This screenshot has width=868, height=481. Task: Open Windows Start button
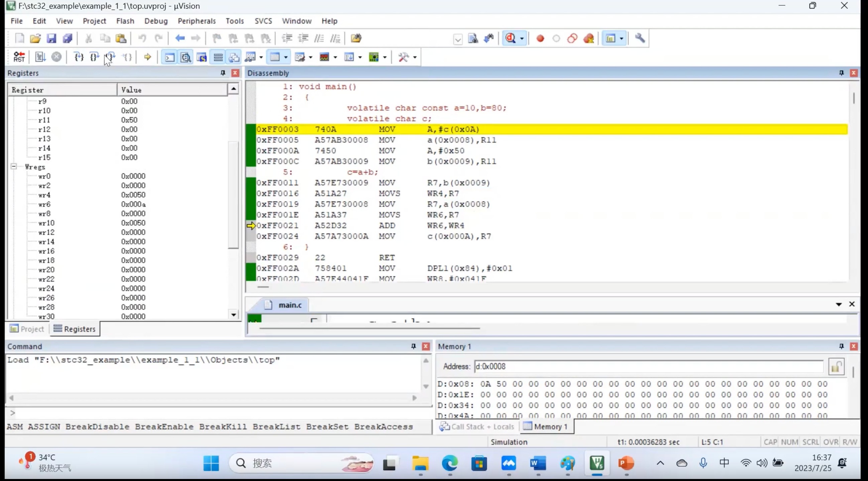coord(211,463)
